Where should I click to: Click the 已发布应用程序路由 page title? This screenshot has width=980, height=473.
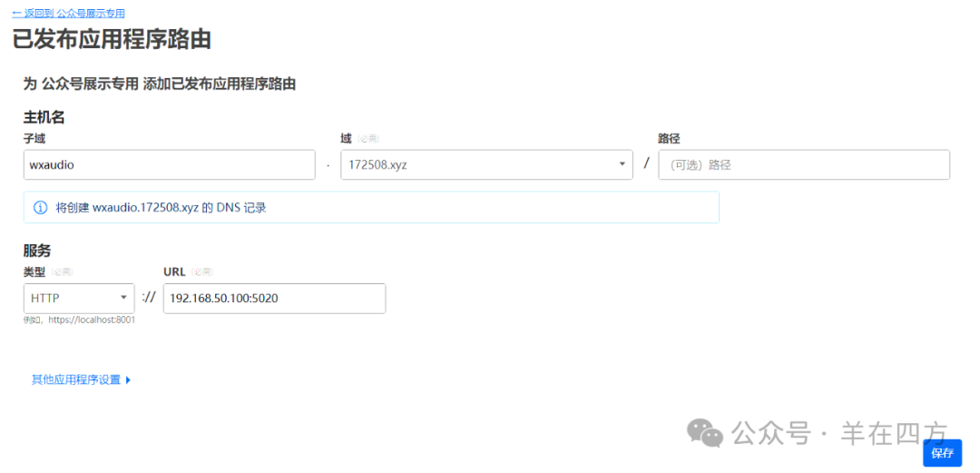point(112,40)
